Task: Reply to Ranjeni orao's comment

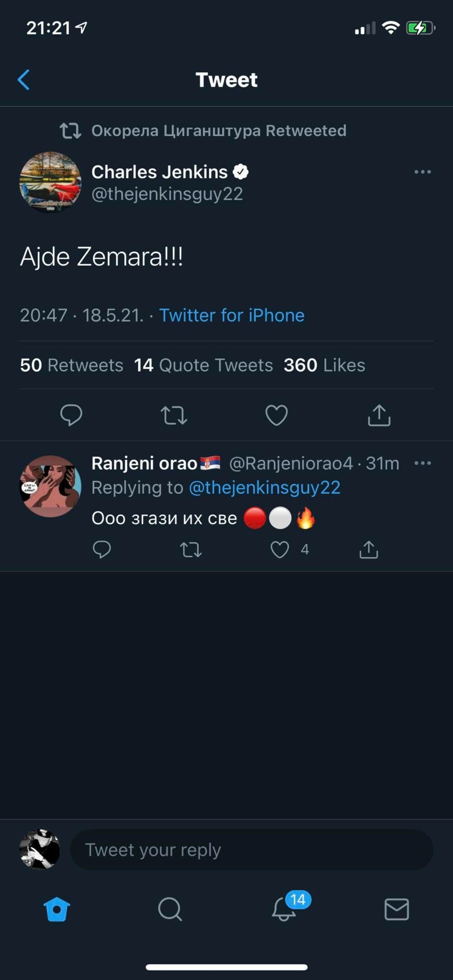Action: [x=101, y=550]
